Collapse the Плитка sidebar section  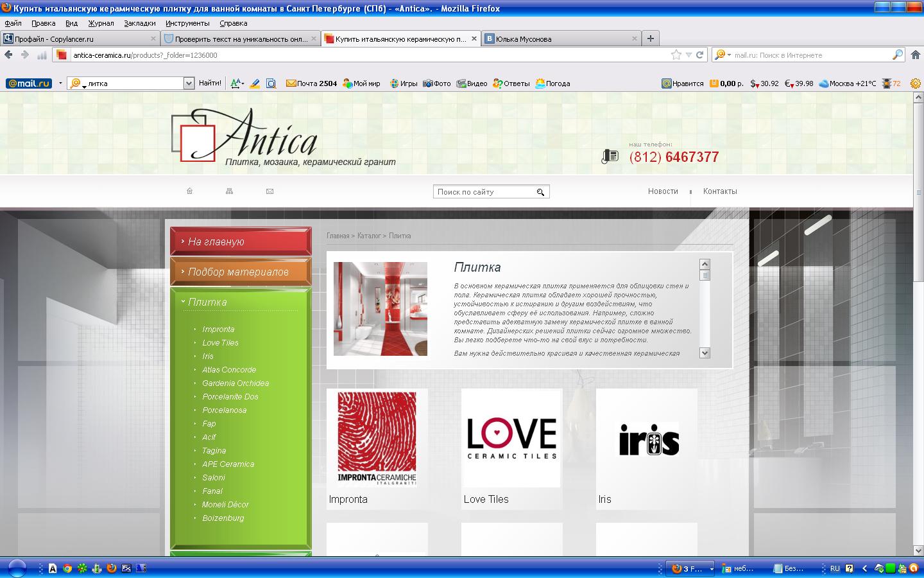click(183, 301)
